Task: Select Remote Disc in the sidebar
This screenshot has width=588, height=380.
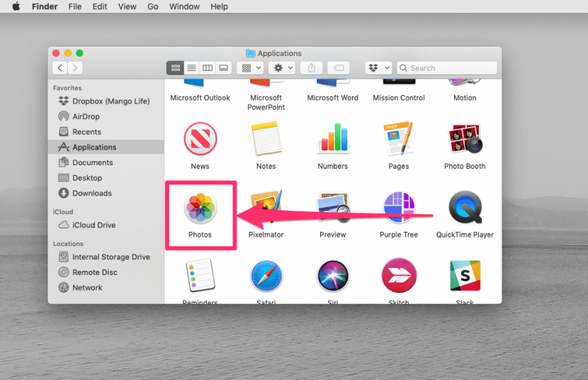Action: click(106, 272)
